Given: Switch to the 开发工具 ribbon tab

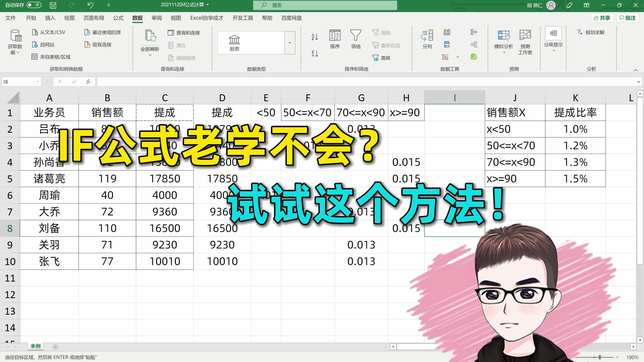Looking at the screenshot, I should tap(243, 18).
